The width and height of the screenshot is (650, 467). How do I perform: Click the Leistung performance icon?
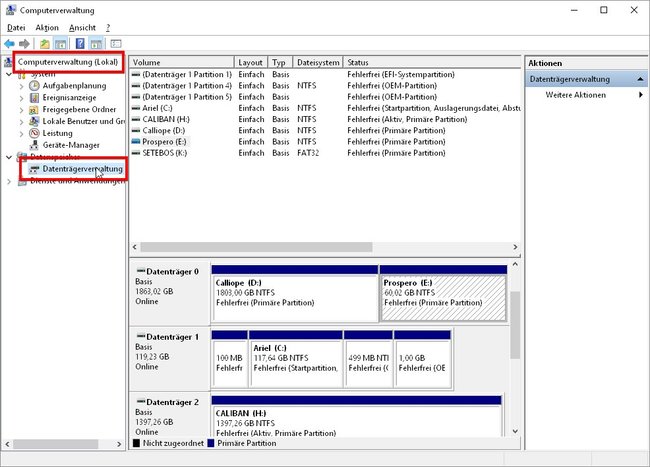tap(34, 133)
